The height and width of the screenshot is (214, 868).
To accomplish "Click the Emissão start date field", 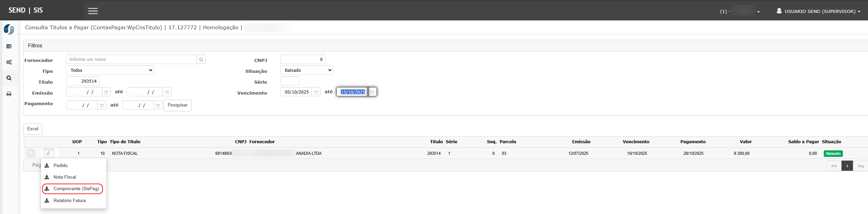I will (84, 92).
